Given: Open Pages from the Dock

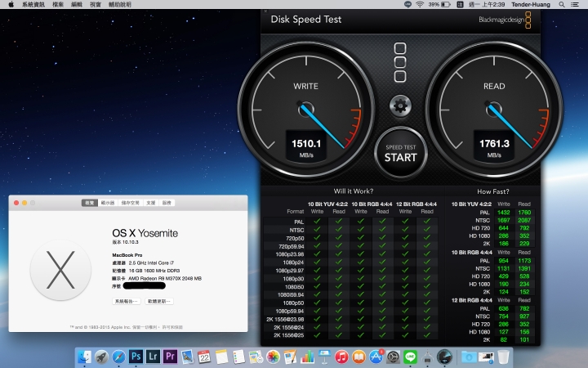Looking at the screenshot, I should click(290, 357).
